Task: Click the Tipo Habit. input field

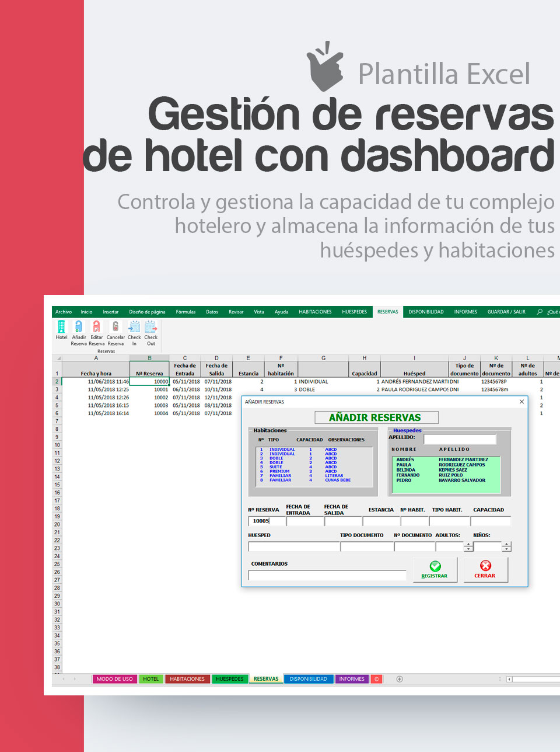Action: pos(449,521)
